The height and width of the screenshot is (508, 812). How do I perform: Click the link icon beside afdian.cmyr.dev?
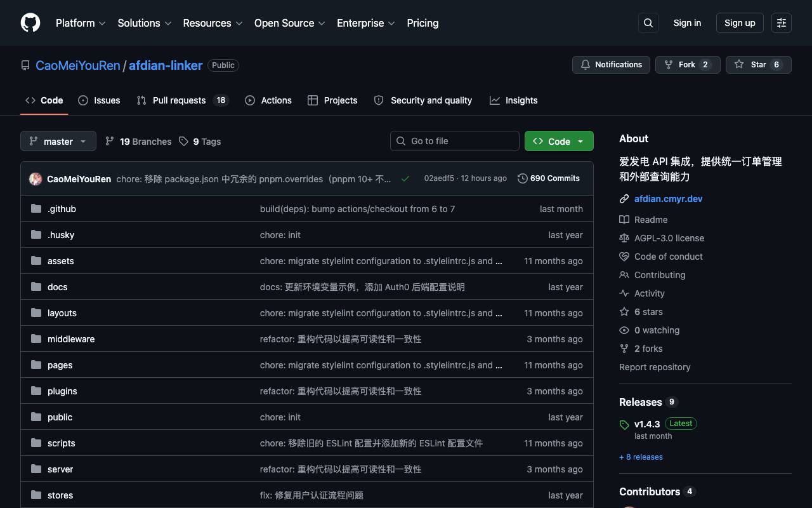pos(624,199)
